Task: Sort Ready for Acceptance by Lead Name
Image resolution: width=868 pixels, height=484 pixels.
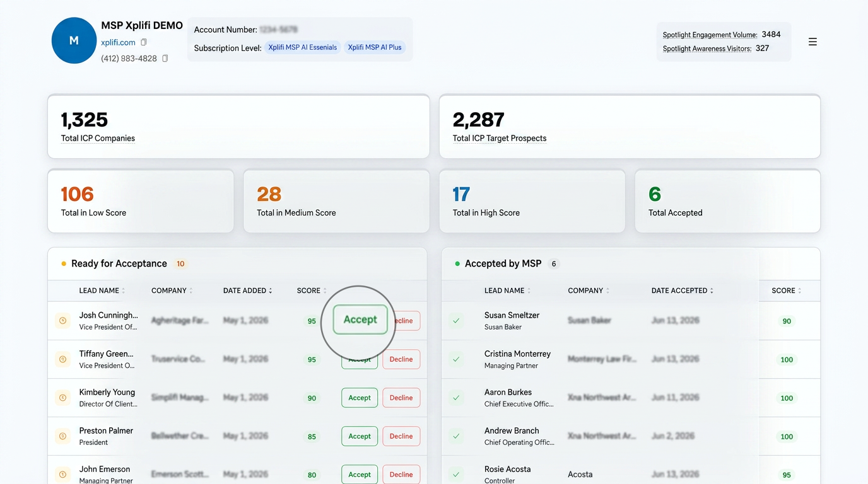Action: [102, 291]
